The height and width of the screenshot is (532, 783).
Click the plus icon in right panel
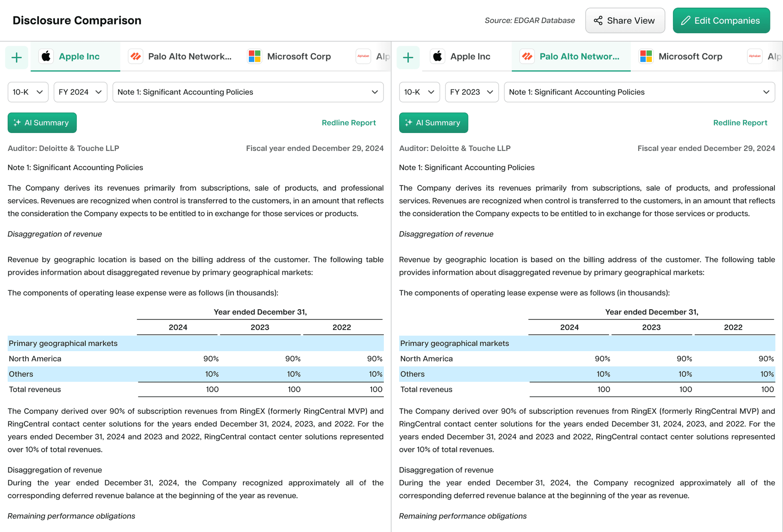[408, 58]
